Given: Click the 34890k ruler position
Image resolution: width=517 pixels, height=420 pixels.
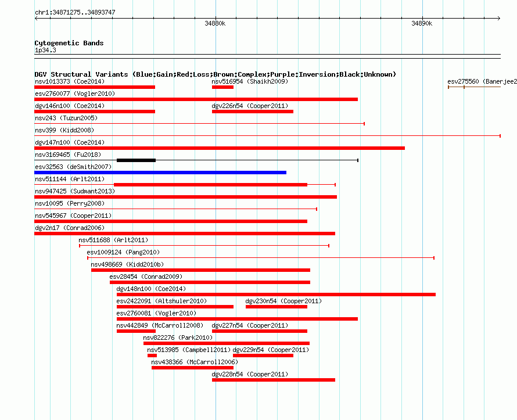Looking at the screenshot, I should pyautogui.click(x=422, y=23).
